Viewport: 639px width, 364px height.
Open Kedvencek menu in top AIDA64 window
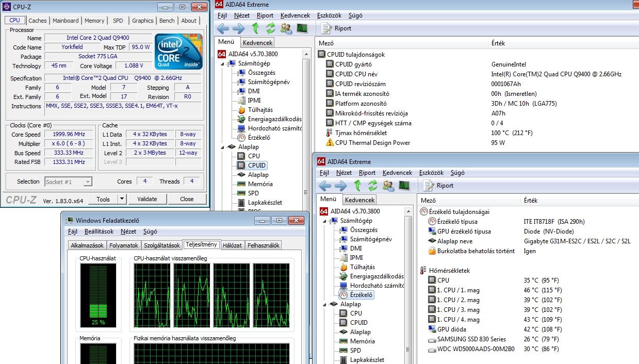[x=295, y=15]
